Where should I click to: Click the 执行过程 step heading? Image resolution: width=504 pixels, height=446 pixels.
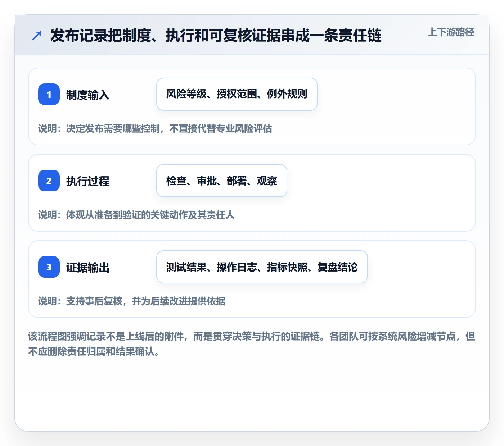88,181
